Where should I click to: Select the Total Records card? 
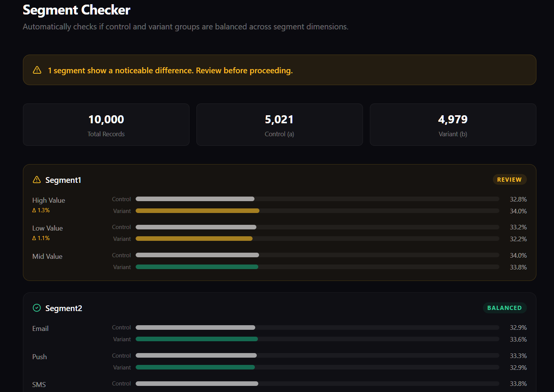pos(106,124)
